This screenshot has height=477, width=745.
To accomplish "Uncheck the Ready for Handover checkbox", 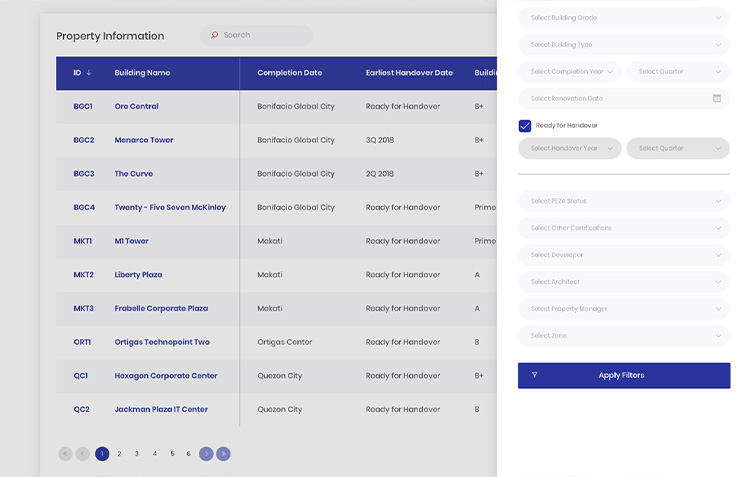I will [525, 126].
